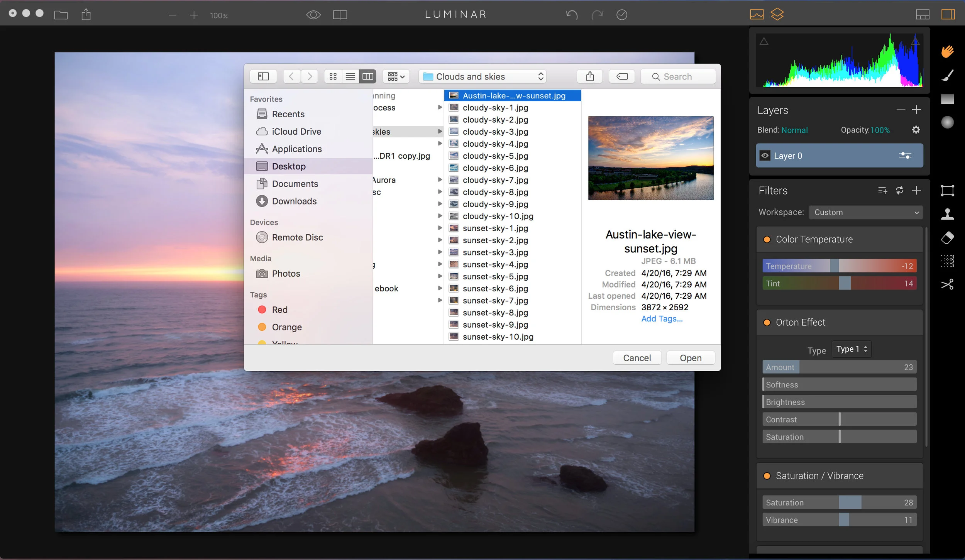Image resolution: width=965 pixels, height=560 pixels.
Task: Toggle Layer 0 visibility eye
Action: (x=765, y=156)
